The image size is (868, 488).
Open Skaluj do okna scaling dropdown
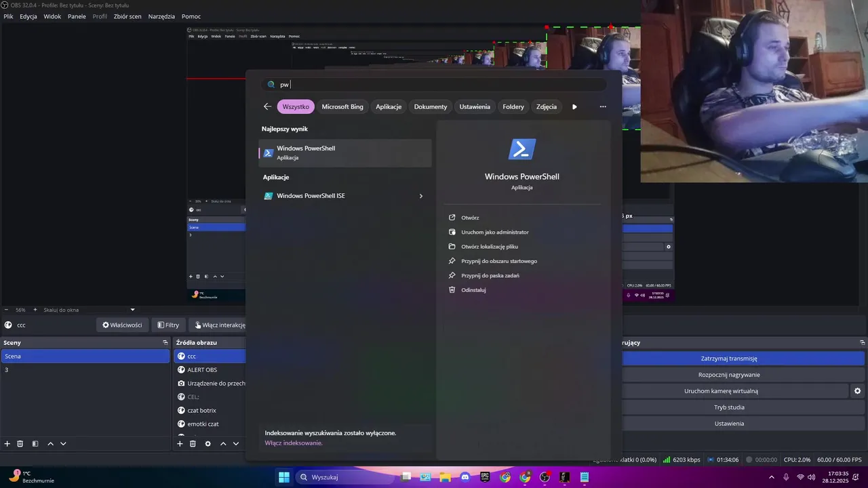[88, 310]
